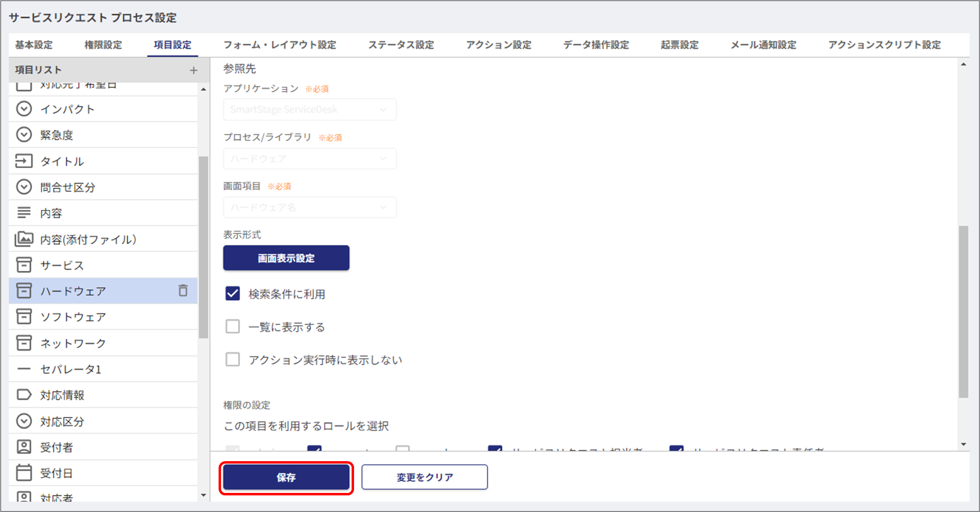Switch to the ステータス設定 tab
The width and height of the screenshot is (980, 512).
coord(401,45)
